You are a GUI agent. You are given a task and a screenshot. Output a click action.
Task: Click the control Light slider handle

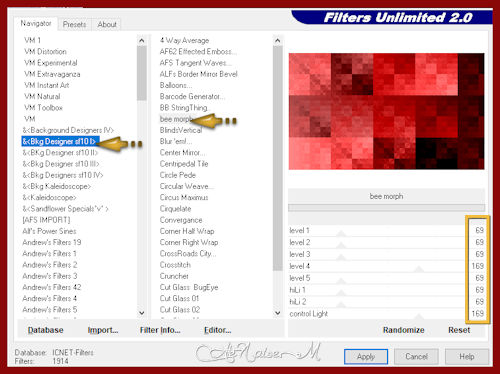tap(419, 316)
